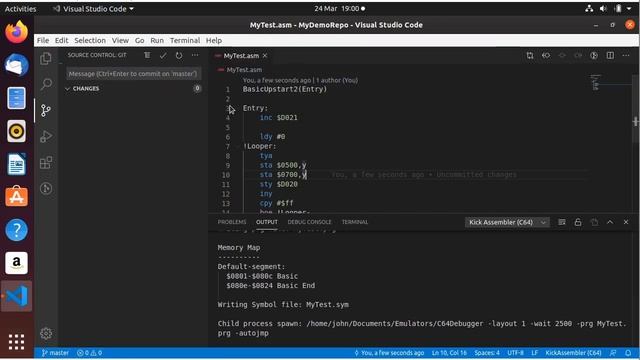
Task: Click the master branch in status bar
Action: tap(55, 353)
